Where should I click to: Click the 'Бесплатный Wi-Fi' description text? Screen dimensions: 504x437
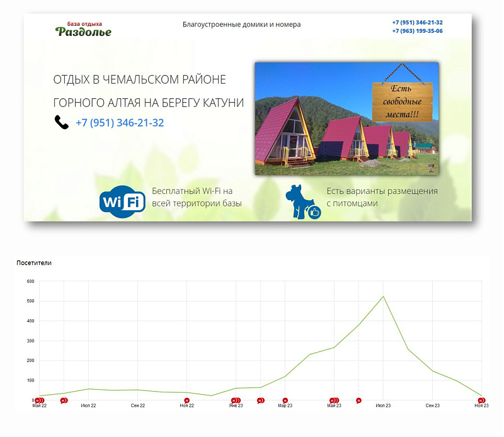pos(197,197)
